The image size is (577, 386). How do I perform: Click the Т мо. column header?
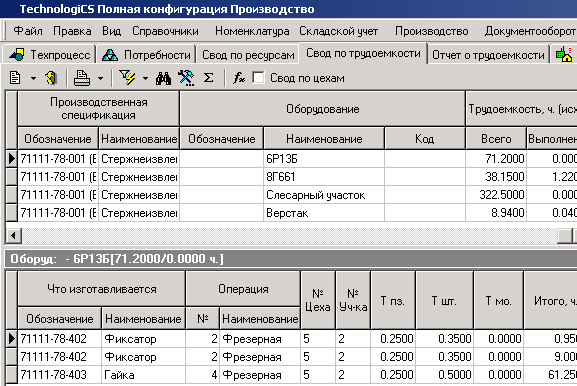click(x=498, y=301)
